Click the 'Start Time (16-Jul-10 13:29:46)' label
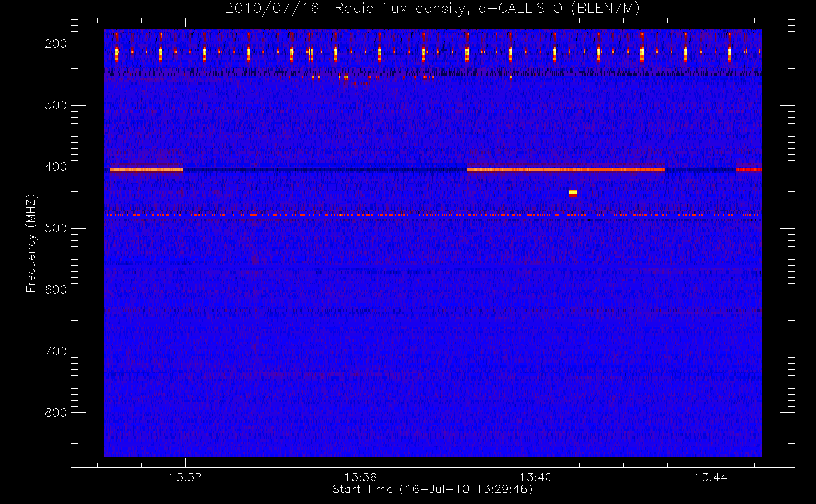816x504 pixels. (x=433, y=489)
